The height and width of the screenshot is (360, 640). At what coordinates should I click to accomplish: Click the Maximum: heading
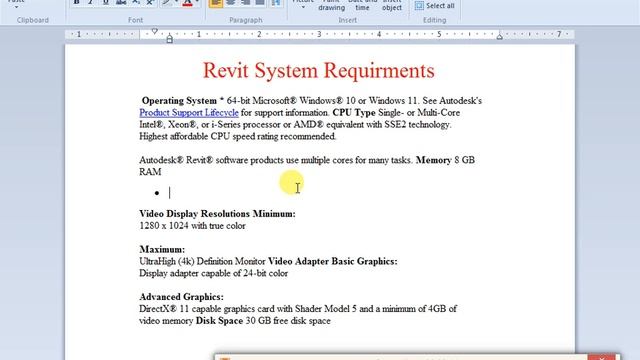(x=162, y=249)
